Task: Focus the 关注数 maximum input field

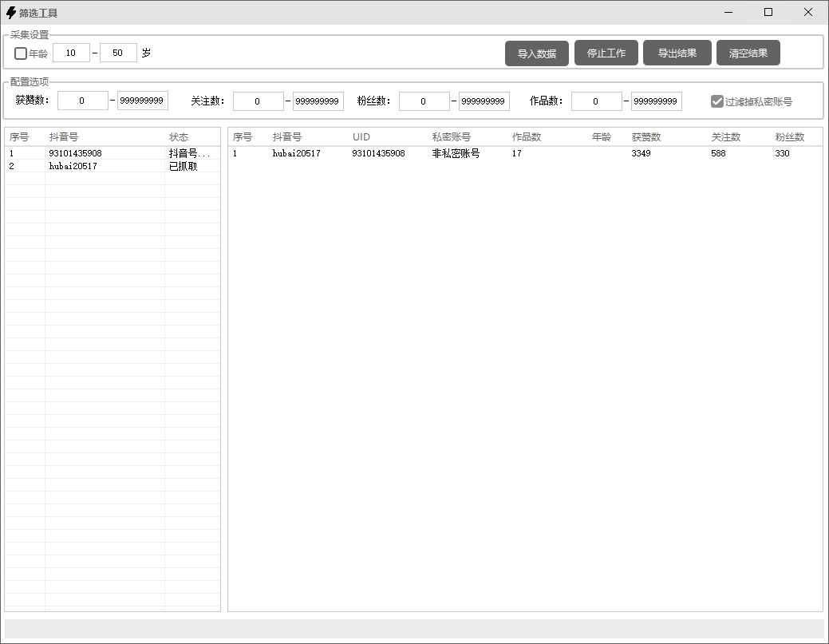Action: point(318,101)
